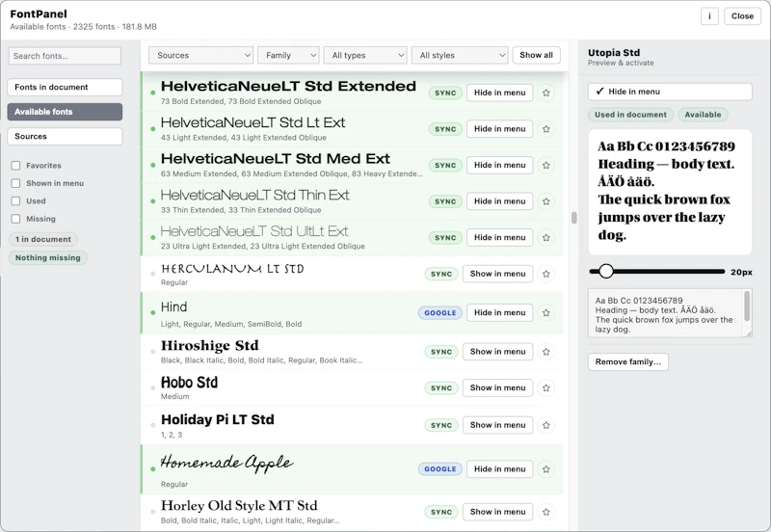This screenshot has width=771, height=532.
Task: Star the HelveticaNeueLT Std UltLt Ext row
Action: (x=545, y=237)
